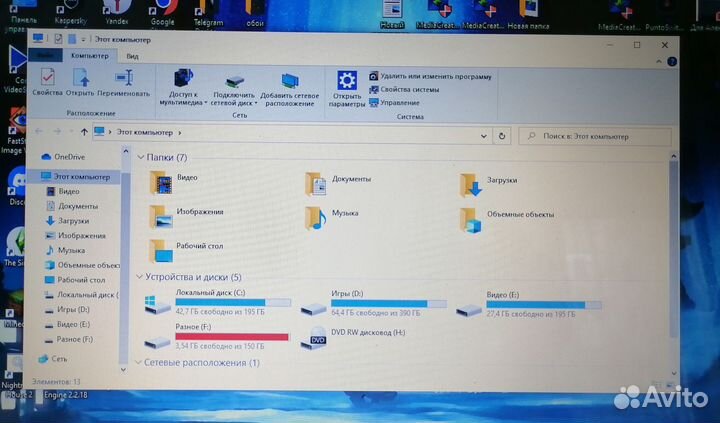
Task: Open the Kaspersky desktop shortcut
Action: 71,13
